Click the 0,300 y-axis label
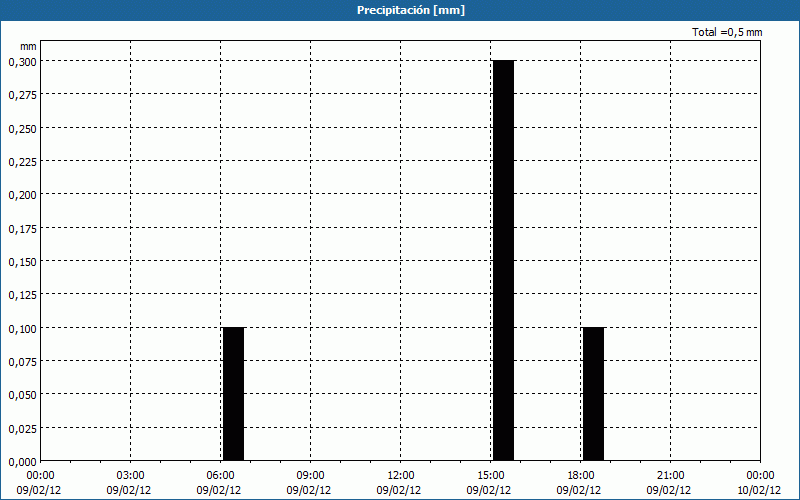The width and height of the screenshot is (800, 500). (22, 62)
